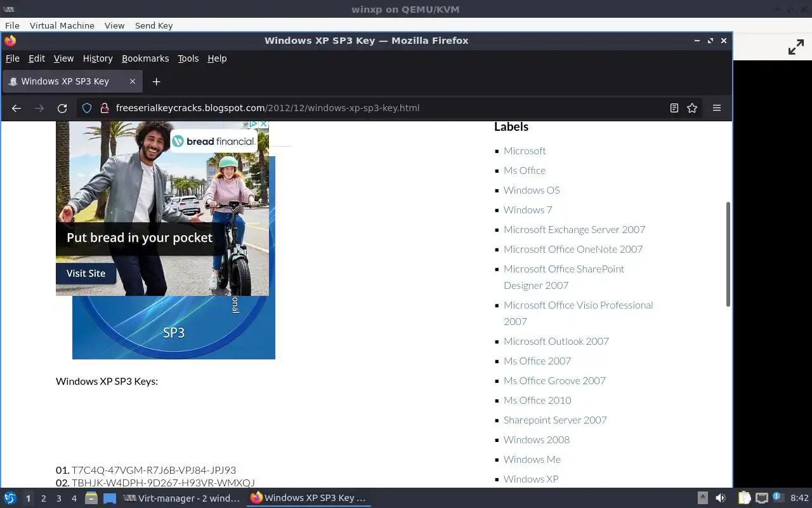
Task: Open the Ms Office 2007 link
Action: coord(537,361)
